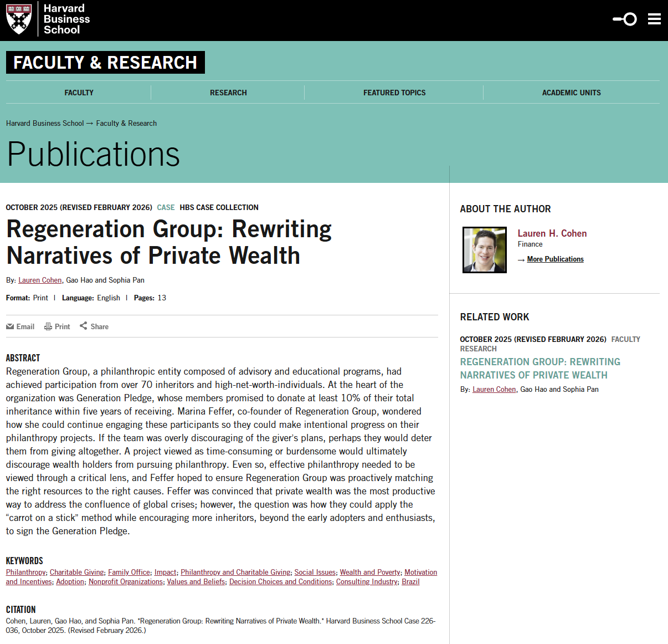The height and width of the screenshot is (644, 668).
Task: Click the Philanthropy keyword link
Action: (x=25, y=573)
